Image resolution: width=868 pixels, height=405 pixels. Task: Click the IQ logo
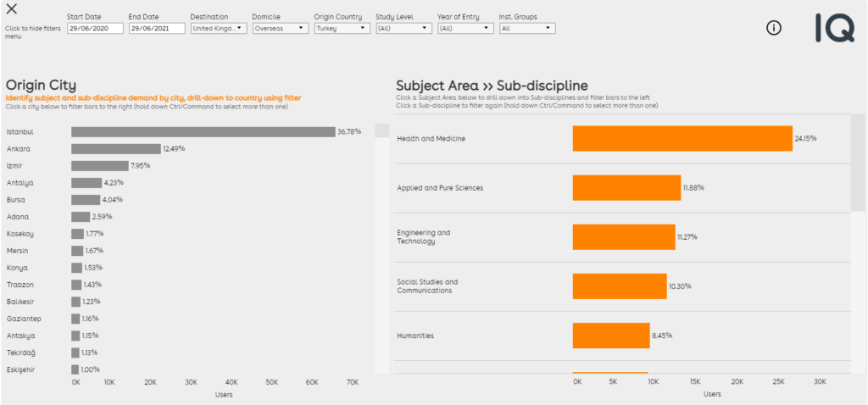[x=834, y=28]
